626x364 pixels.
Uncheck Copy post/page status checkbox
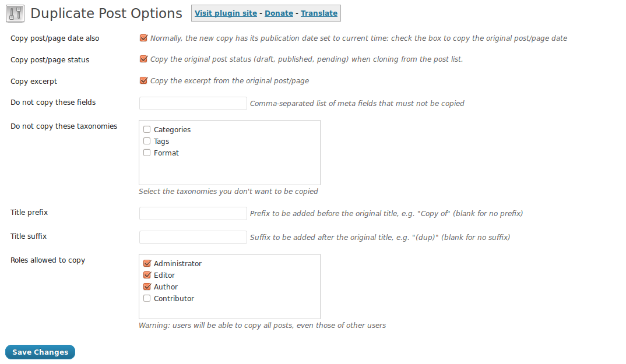[144, 59]
